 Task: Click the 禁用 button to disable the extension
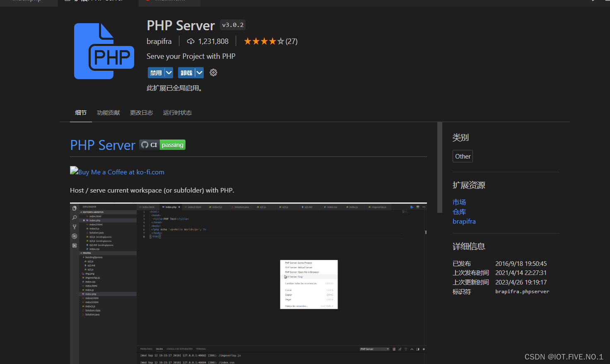[x=157, y=72]
